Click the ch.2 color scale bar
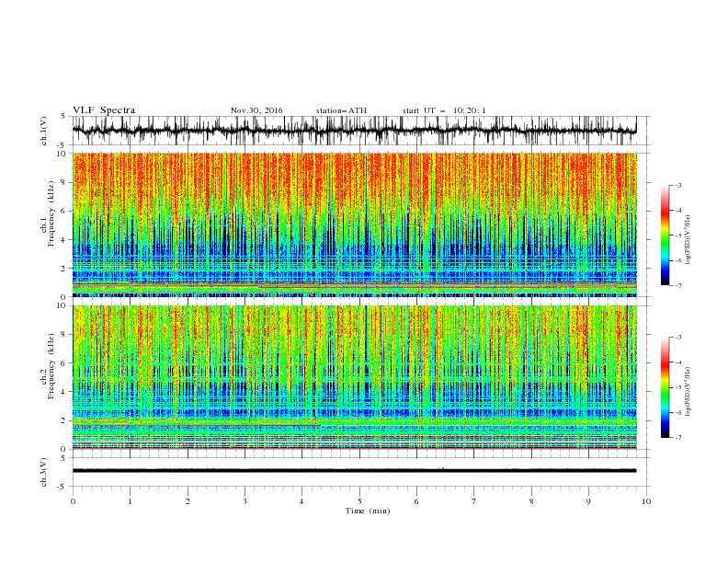 [x=665, y=387]
